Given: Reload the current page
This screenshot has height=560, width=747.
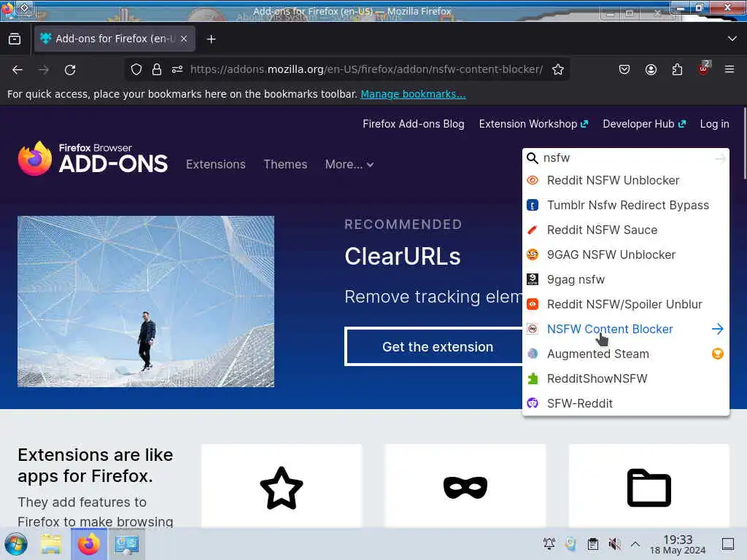Looking at the screenshot, I should coord(70,70).
